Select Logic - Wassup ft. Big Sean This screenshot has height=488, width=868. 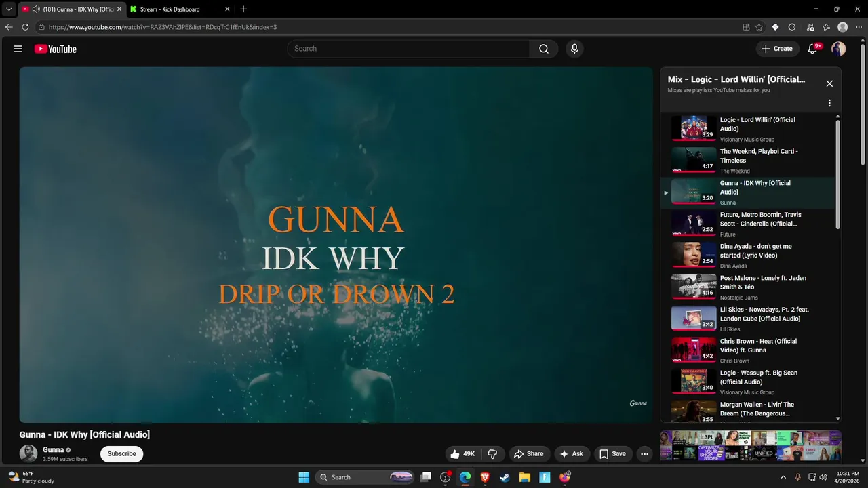(x=748, y=382)
